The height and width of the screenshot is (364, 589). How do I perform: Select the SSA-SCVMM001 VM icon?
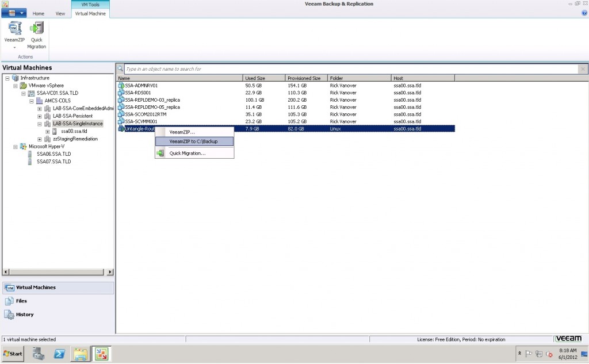121,121
